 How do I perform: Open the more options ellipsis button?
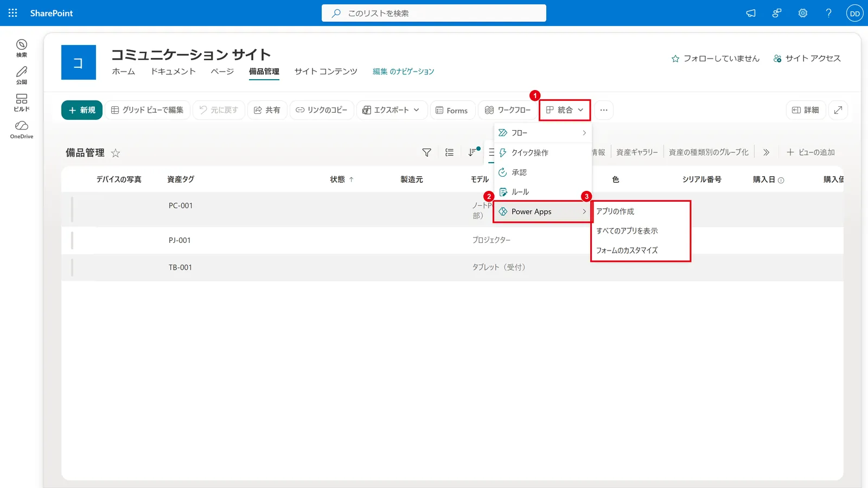tap(604, 110)
